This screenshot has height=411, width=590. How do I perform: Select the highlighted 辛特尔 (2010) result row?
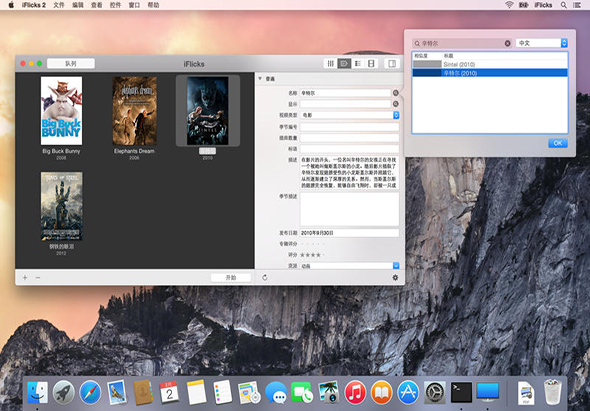click(490, 73)
